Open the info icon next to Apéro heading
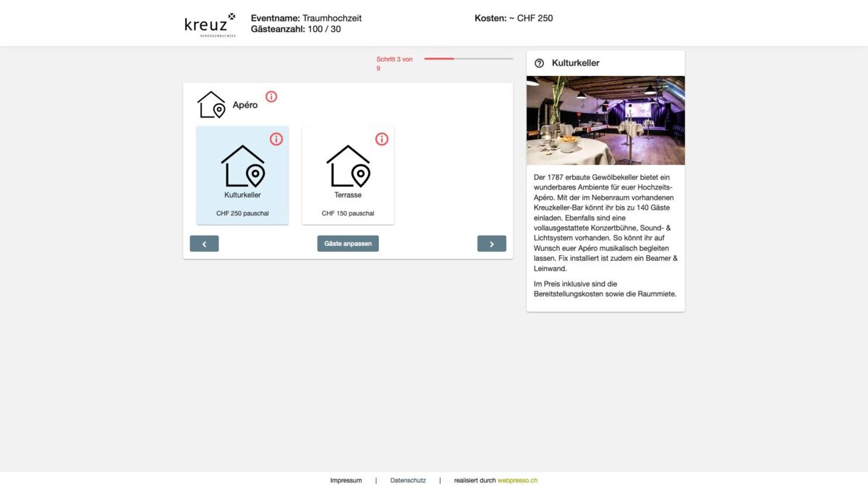The height and width of the screenshot is (488, 868). coord(271,96)
